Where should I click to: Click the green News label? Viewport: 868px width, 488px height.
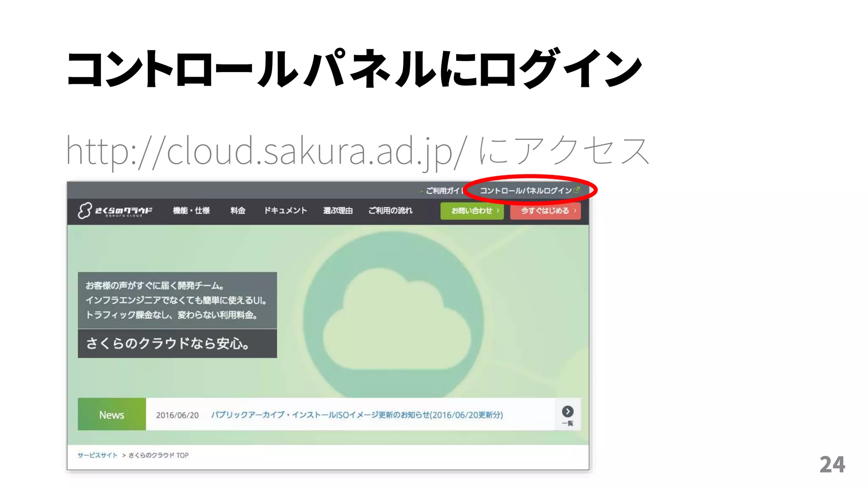tap(112, 414)
